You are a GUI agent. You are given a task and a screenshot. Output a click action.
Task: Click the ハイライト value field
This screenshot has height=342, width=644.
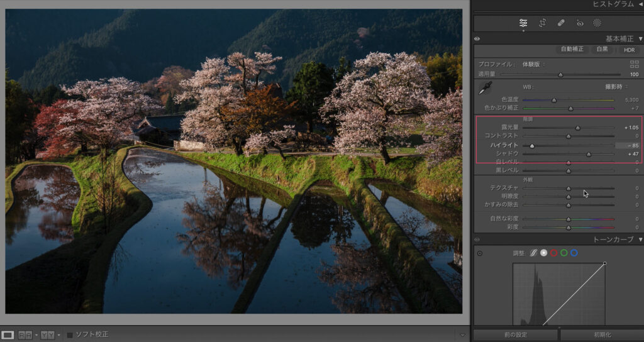coord(631,145)
